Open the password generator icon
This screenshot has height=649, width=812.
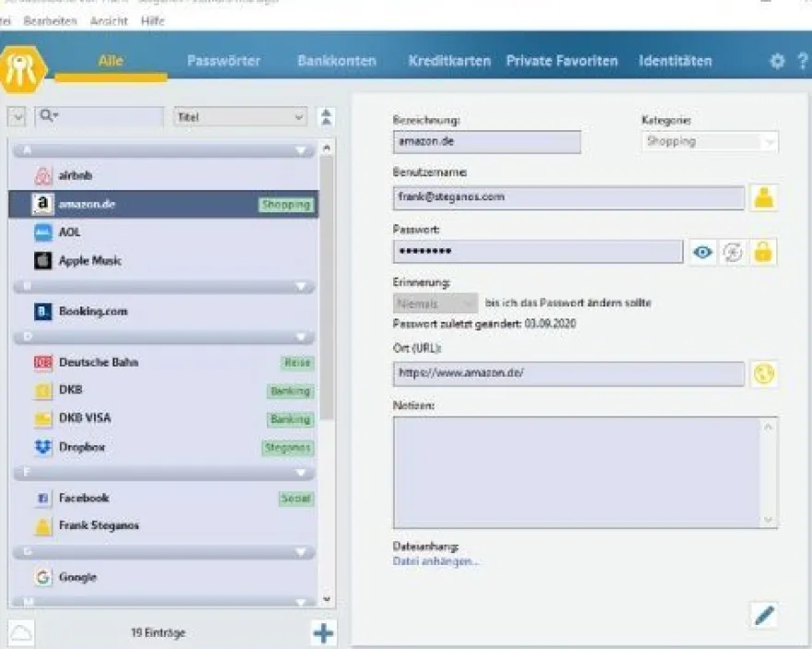click(x=733, y=252)
